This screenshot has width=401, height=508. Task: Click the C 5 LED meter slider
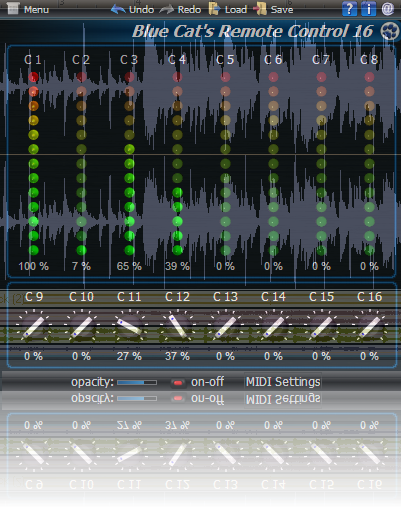(225, 163)
